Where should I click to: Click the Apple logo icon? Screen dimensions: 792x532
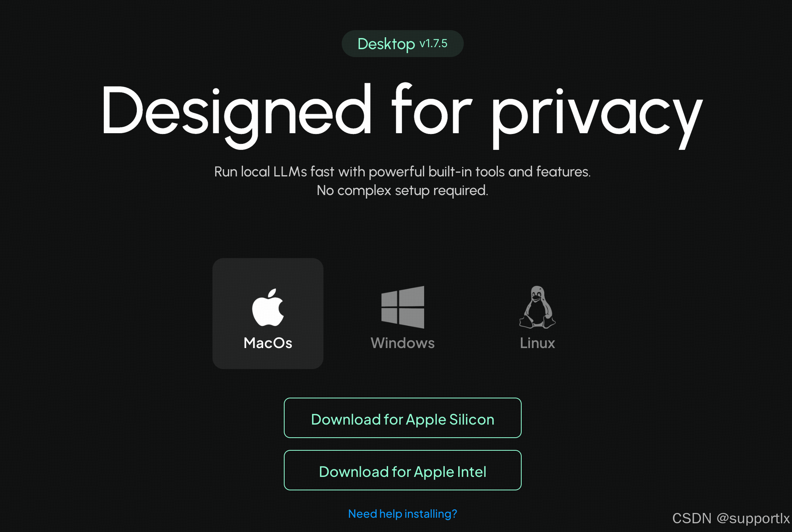pyautogui.click(x=268, y=308)
